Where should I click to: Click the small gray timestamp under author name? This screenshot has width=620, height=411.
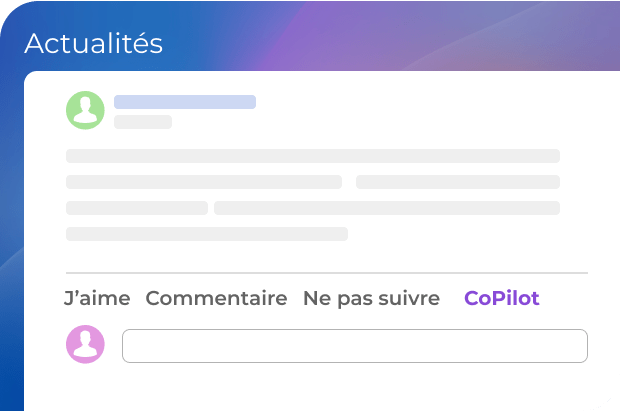click(143, 122)
